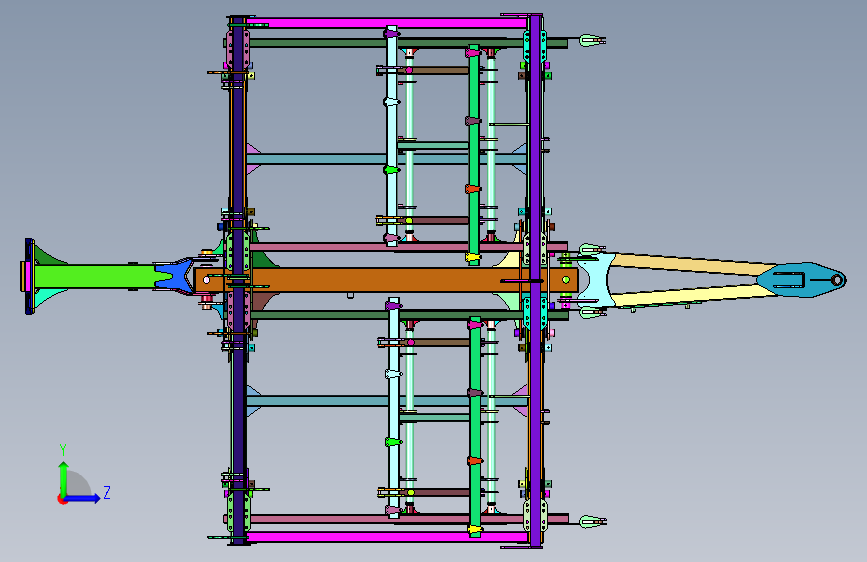Select the dark navy vertical left frame beam
This screenshot has width=867, height=562.
tap(238, 280)
